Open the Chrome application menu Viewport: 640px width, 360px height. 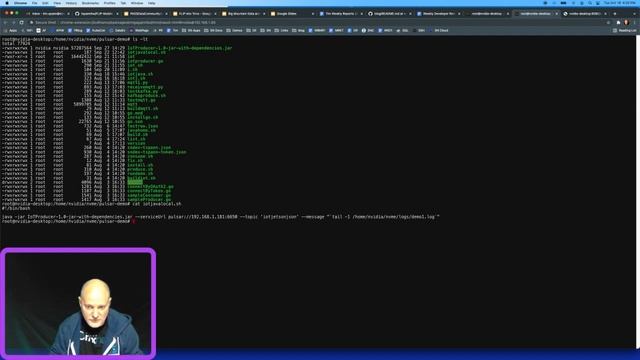click(x=20, y=3)
